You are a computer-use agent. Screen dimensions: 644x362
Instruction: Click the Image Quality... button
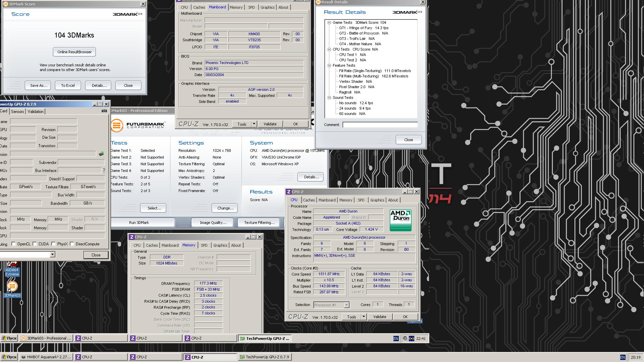click(x=213, y=223)
